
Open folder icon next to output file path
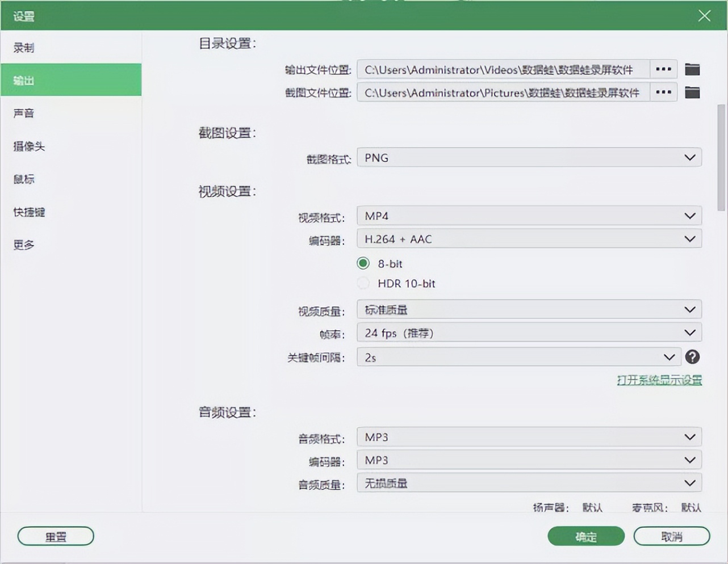coord(692,69)
